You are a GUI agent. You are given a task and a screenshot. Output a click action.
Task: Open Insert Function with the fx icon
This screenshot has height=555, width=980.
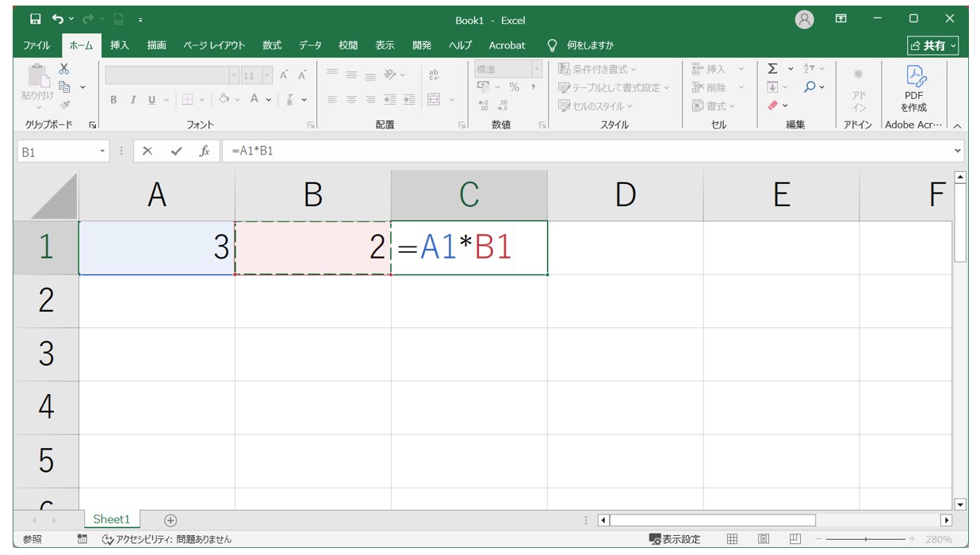click(x=205, y=151)
